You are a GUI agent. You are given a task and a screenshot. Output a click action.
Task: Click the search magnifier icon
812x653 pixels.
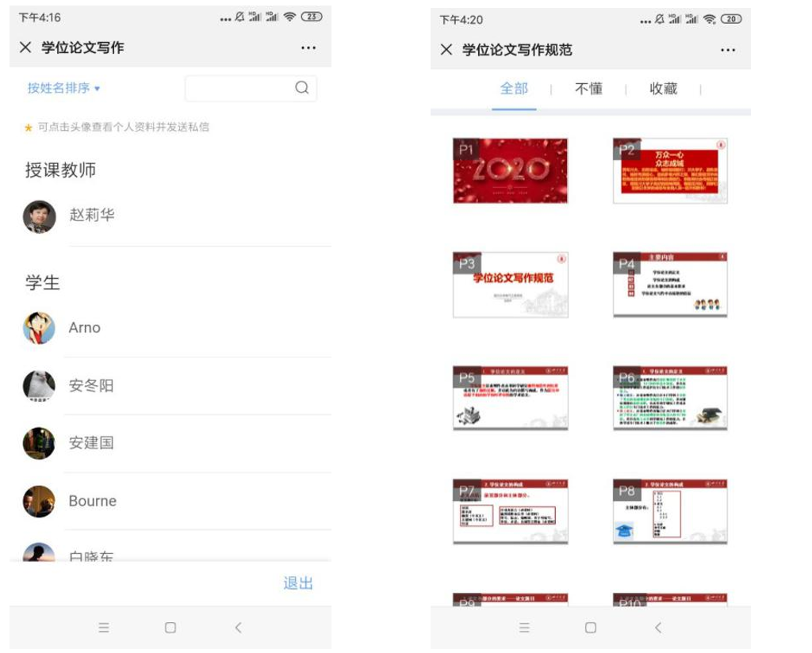pyautogui.click(x=301, y=88)
